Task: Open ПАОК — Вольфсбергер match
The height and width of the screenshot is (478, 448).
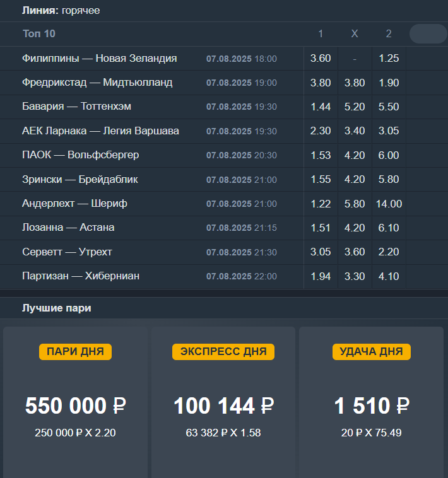Action: [81, 155]
